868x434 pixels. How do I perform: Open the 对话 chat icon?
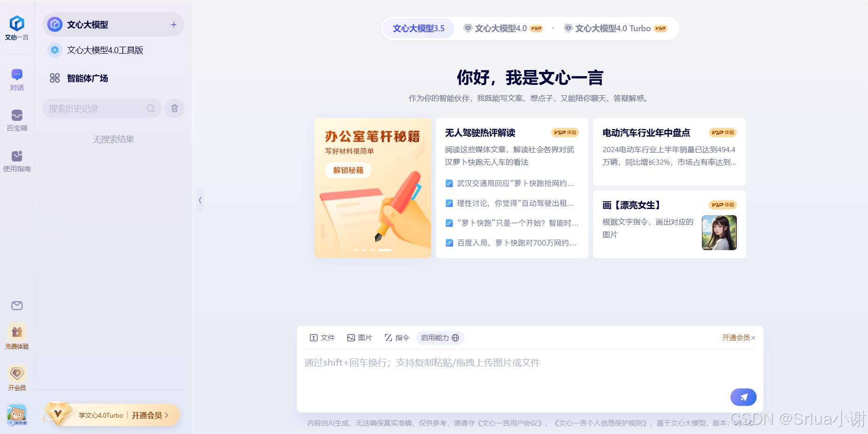tap(17, 75)
